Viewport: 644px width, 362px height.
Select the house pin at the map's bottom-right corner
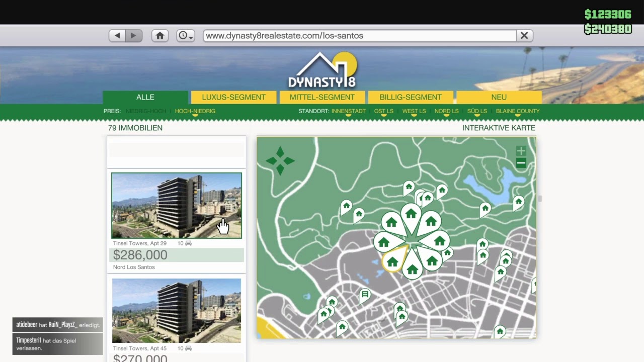pos(500,331)
